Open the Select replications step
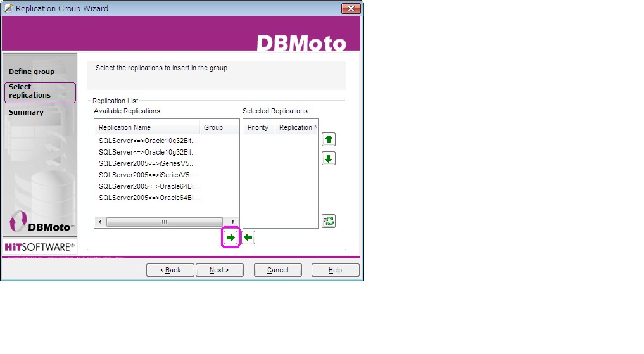The width and height of the screenshot is (644, 354). (40, 92)
